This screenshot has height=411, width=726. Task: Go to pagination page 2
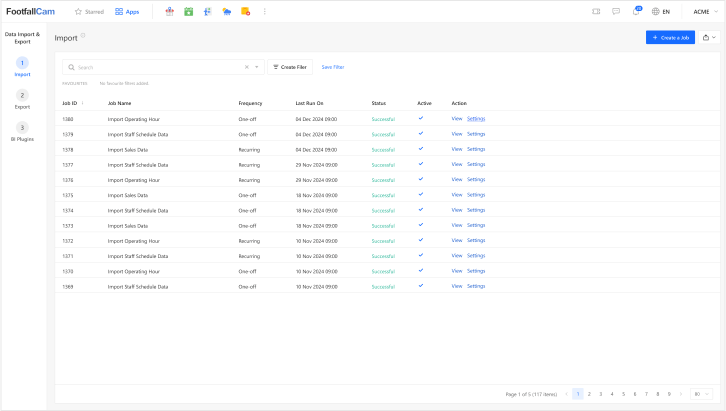589,394
